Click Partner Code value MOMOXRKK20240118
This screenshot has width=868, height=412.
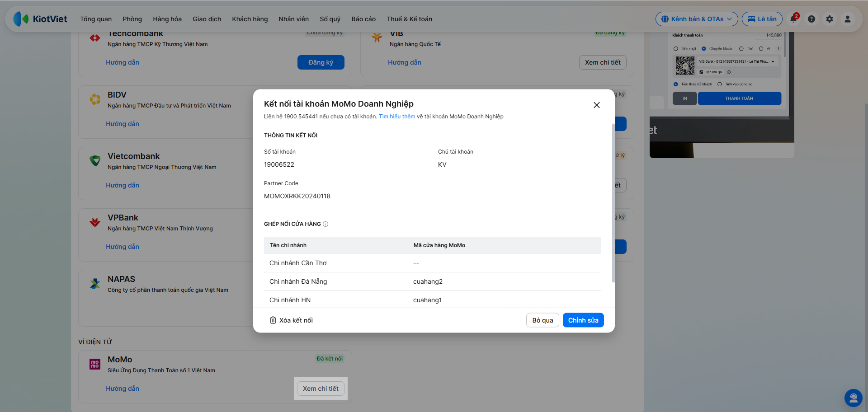(297, 196)
